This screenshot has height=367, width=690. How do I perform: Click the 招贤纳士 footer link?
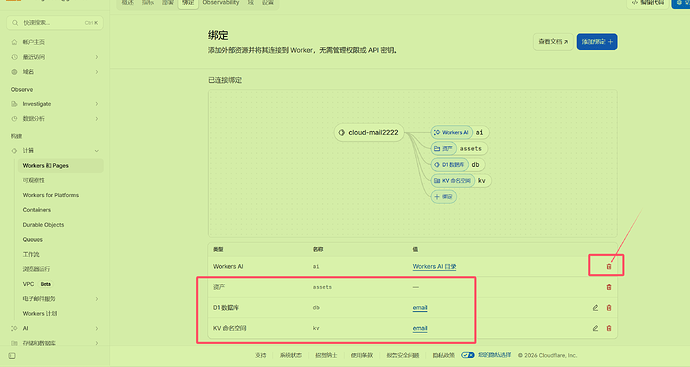coord(326,355)
